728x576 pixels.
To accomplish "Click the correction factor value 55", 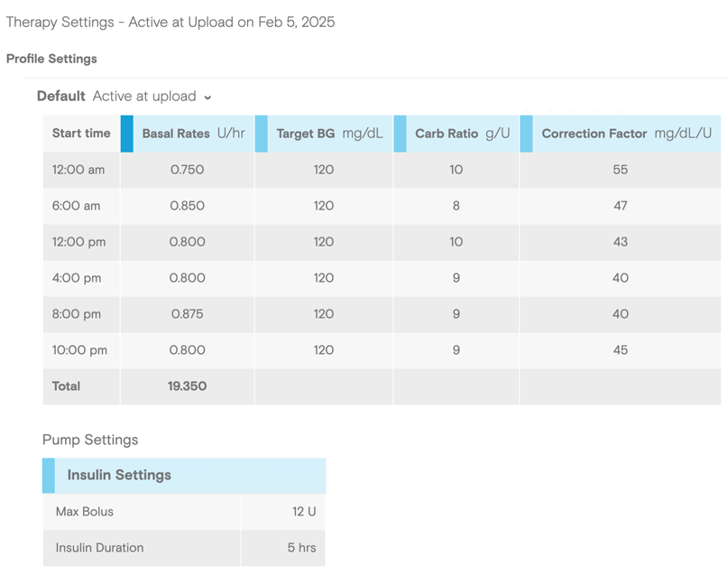I will pyautogui.click(x=620, y=170).
